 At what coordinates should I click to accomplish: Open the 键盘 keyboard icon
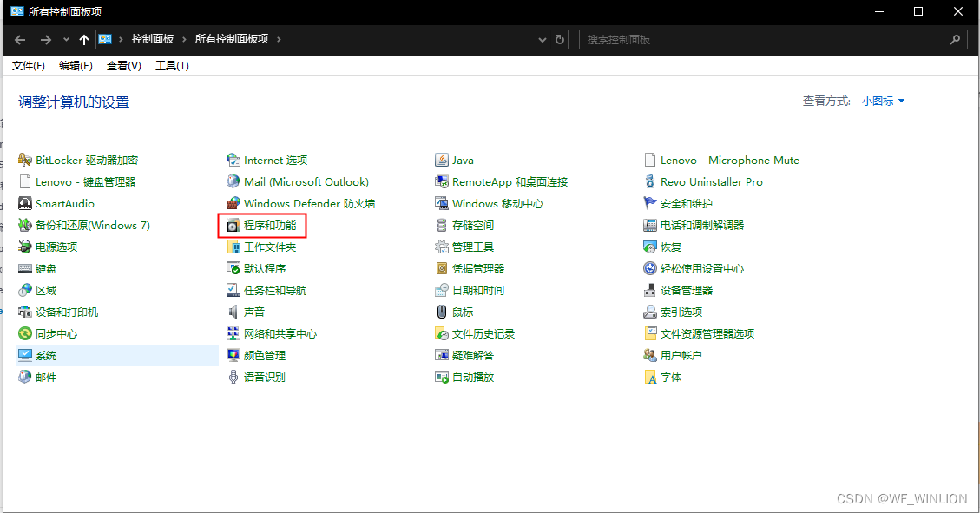(x=25, y=269)
